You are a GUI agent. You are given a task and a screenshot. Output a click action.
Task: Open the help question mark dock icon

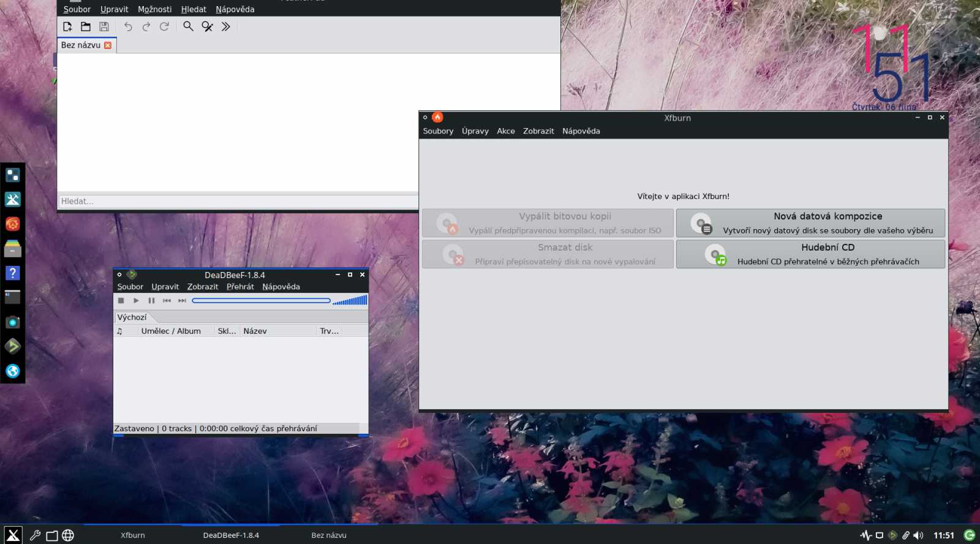12,273
